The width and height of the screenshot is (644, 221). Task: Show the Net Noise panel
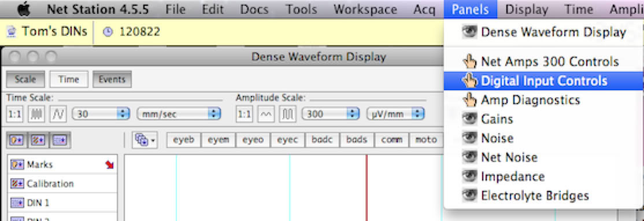click(x=544, y=157)
